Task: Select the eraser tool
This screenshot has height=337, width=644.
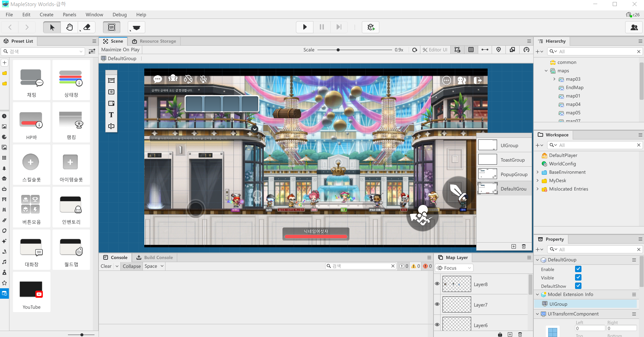Action: point(87,27)
